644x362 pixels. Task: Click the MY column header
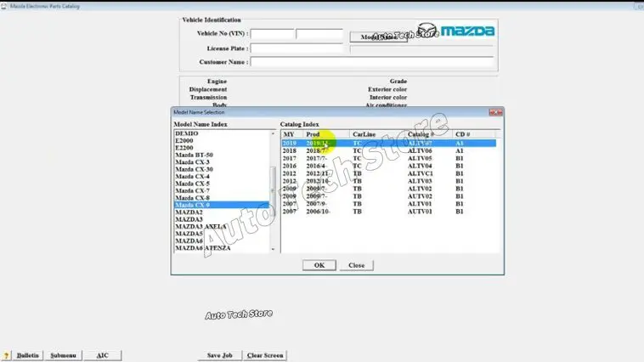pyautogui.click(x=292, y=134)
